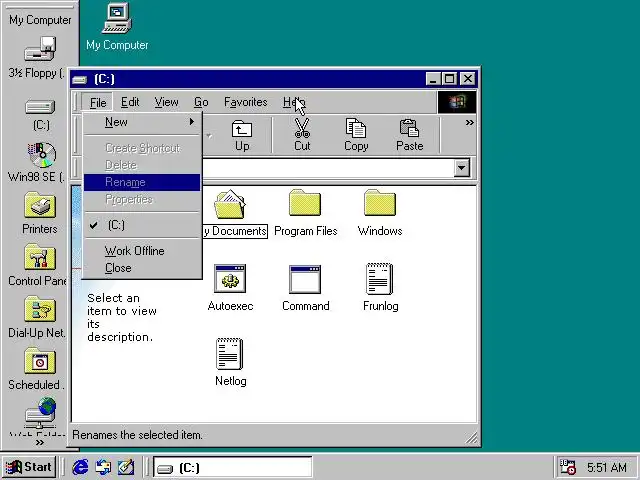Viewport: 640px width, 480px height.
Task: Click Show Desktop quick launch icon
Action: tap(126, 467)
